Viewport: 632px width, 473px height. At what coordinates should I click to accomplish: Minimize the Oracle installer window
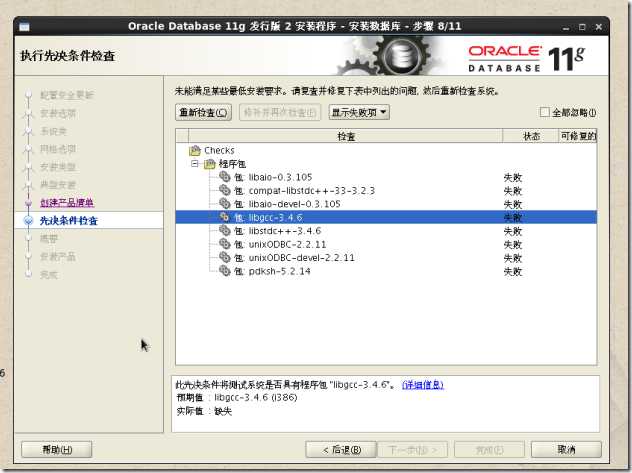pos(566,27)
